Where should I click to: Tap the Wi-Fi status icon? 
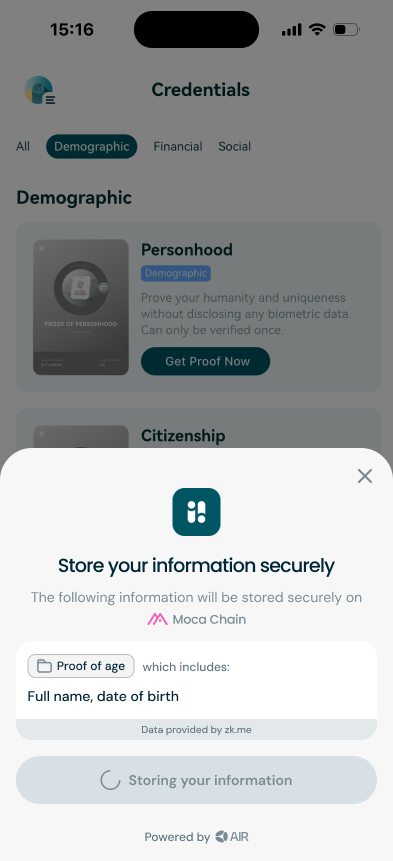317,29
